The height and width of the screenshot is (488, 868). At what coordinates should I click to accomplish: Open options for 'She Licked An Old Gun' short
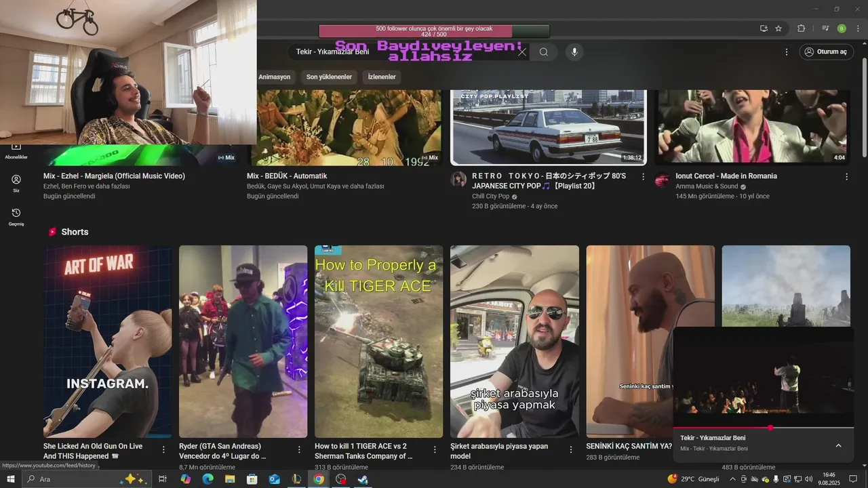163,449
